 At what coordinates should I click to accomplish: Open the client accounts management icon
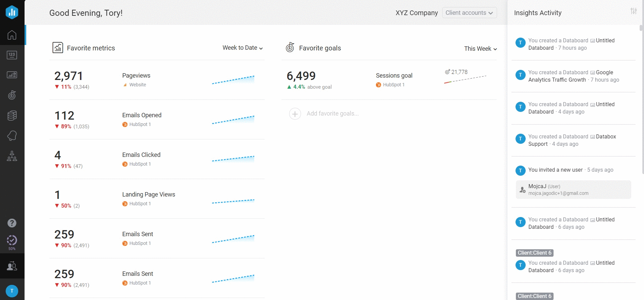[x=12, y=266]
